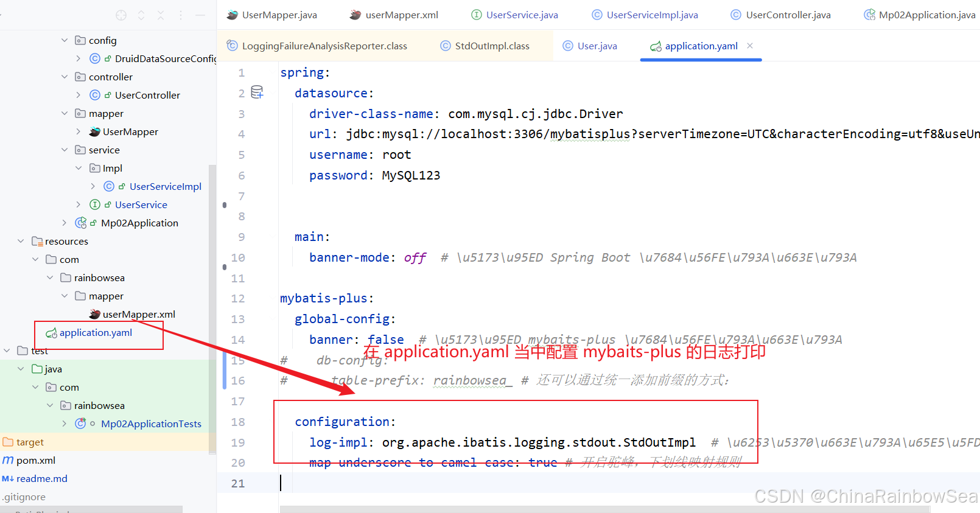The height and width of the screenshot is (513, 980).
Task: Click the password value MySQL123
Action: click(x=411, y=175)
